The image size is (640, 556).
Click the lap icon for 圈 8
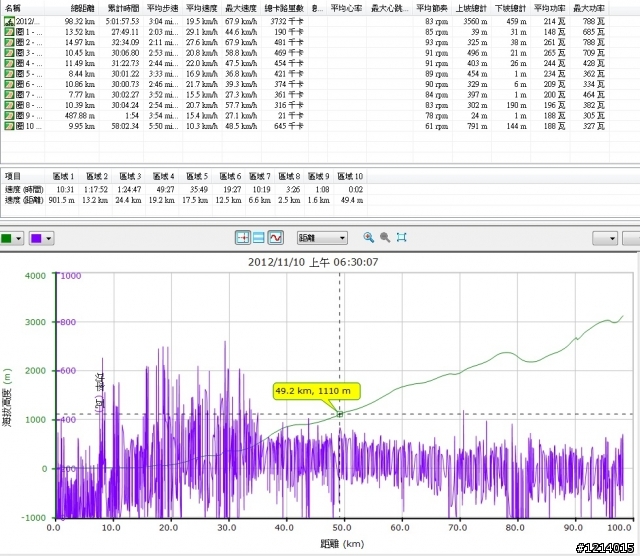9,106
